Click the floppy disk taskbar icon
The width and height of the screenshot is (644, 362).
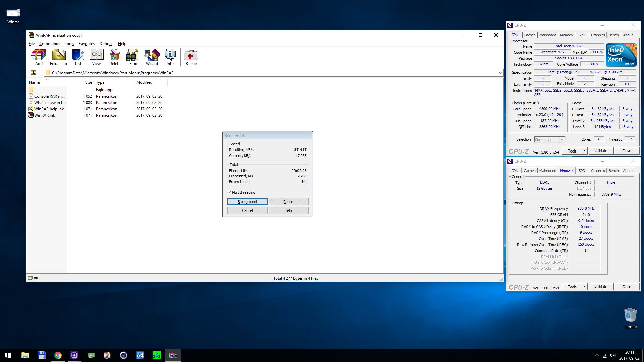pos(41,355)
